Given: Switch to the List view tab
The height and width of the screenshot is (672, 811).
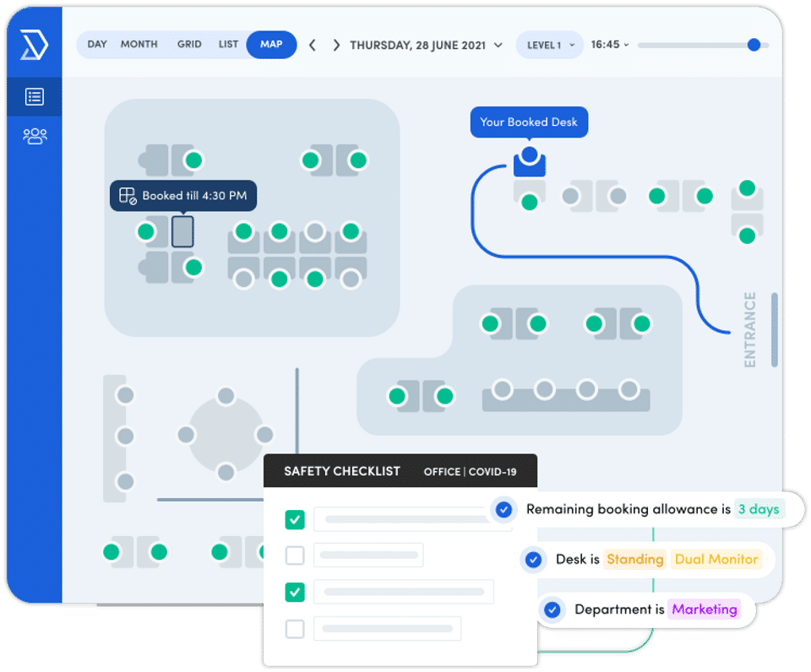Looking at the screenshot, I should [x=228, y=45].
